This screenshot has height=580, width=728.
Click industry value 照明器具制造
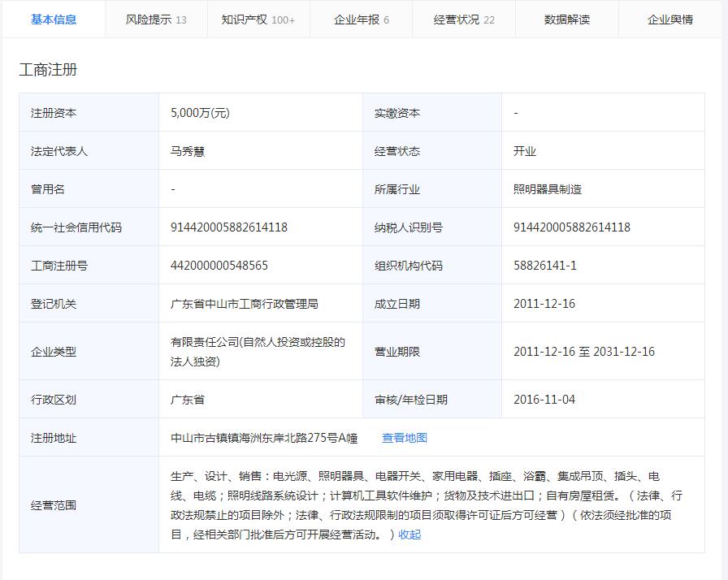click(548, 189)
